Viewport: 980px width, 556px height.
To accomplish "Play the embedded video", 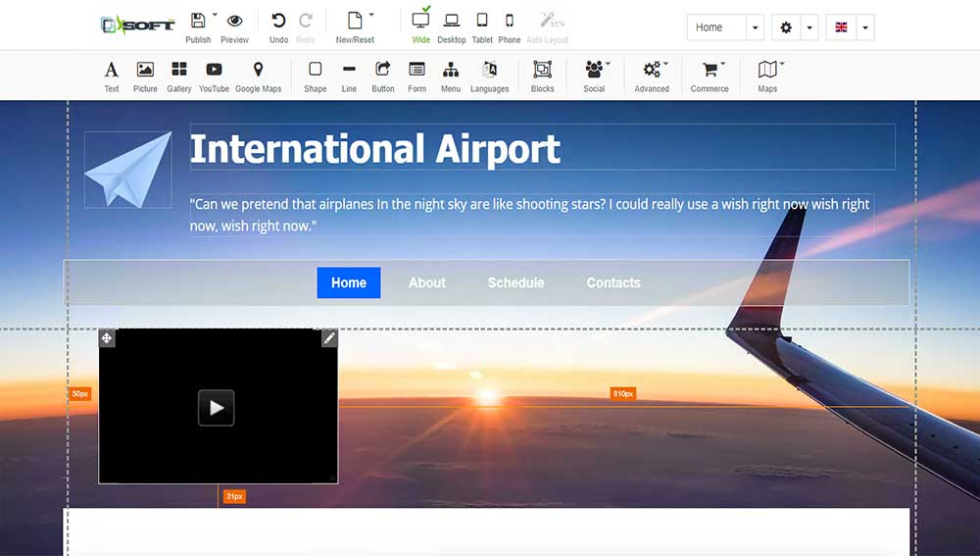I will click(x=217, y=408).
